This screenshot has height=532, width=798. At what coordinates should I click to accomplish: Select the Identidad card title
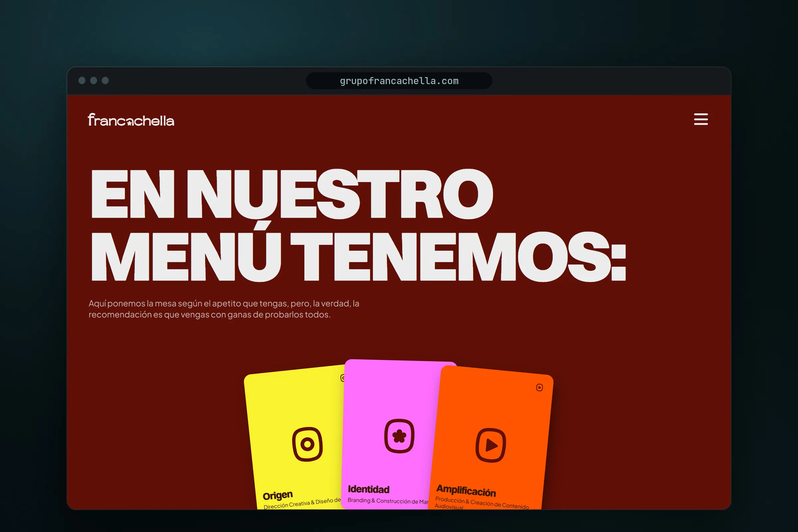click(368, 489)
